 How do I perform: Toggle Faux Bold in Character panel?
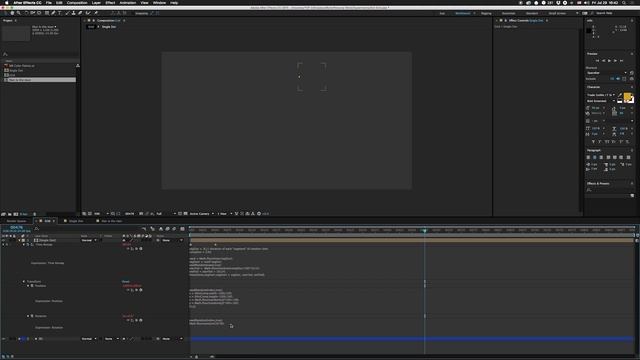click(x=593, y=141)
